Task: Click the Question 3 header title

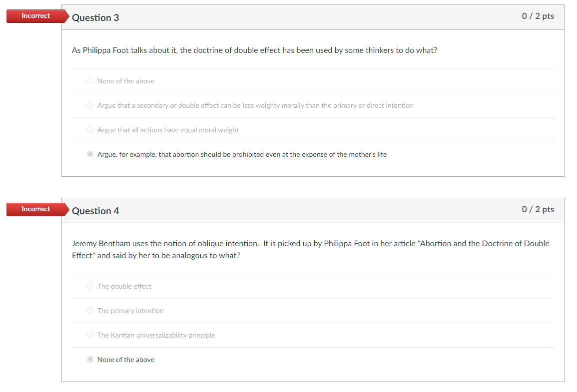Action: [x=96, y=17]
